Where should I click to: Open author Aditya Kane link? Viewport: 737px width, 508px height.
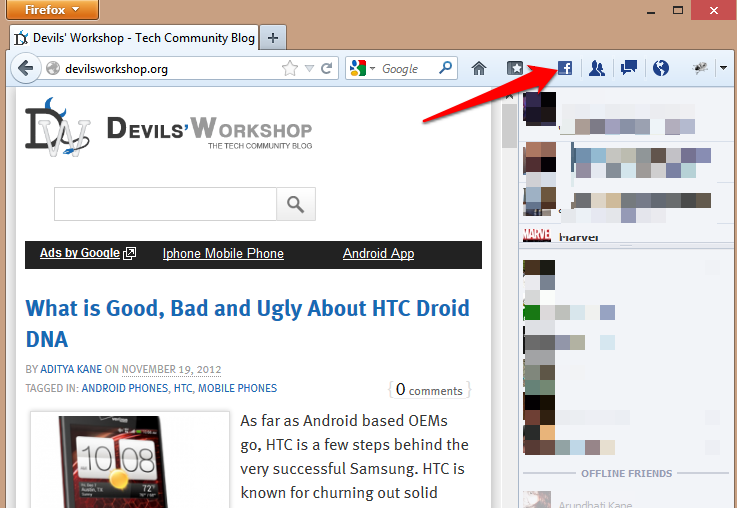(x=71, y=369)
